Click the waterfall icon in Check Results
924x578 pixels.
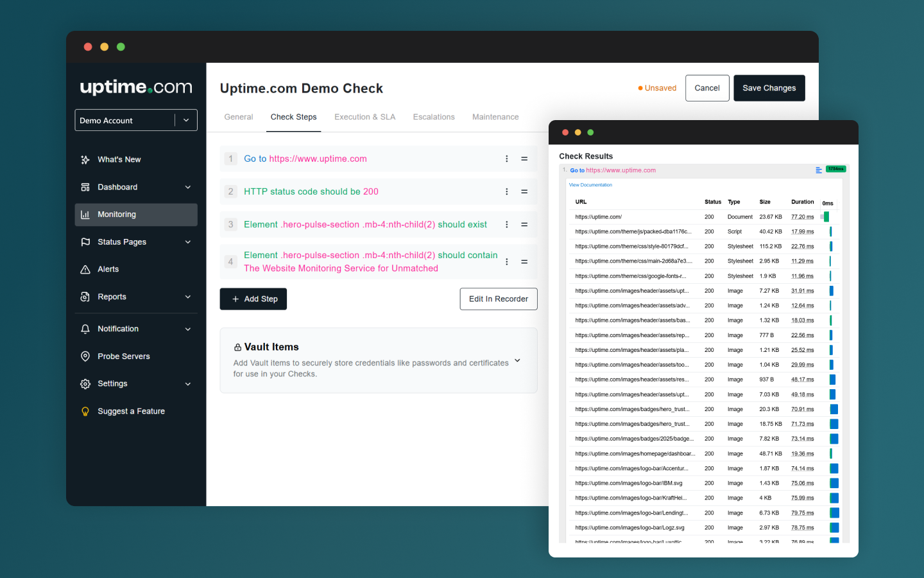click(x=819, y=170)
